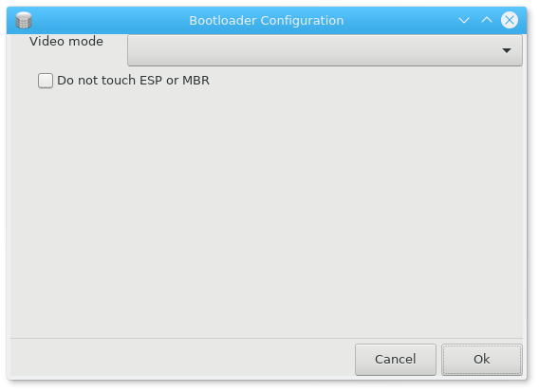
Task: Click the database disk icon in title bar
Action: point(24,20)
